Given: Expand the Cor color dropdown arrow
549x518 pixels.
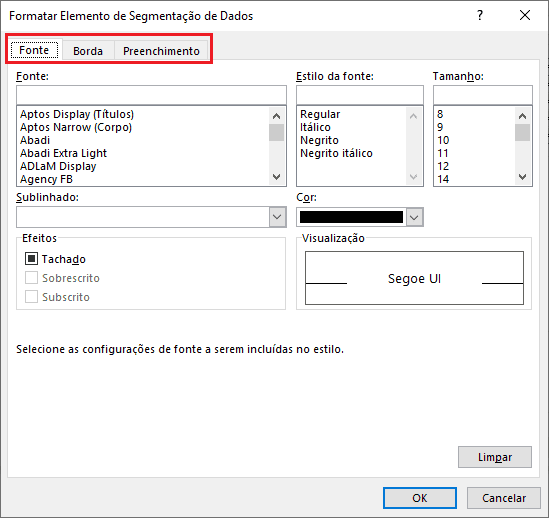Looking at the screenshot, I should (414, 217).
